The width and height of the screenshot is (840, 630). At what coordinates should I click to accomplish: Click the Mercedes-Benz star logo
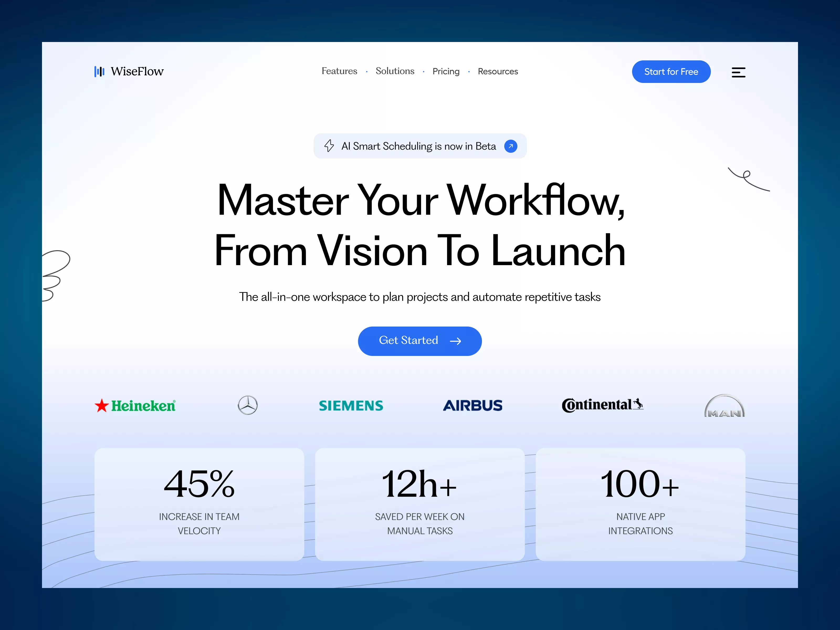pos(248,405)
